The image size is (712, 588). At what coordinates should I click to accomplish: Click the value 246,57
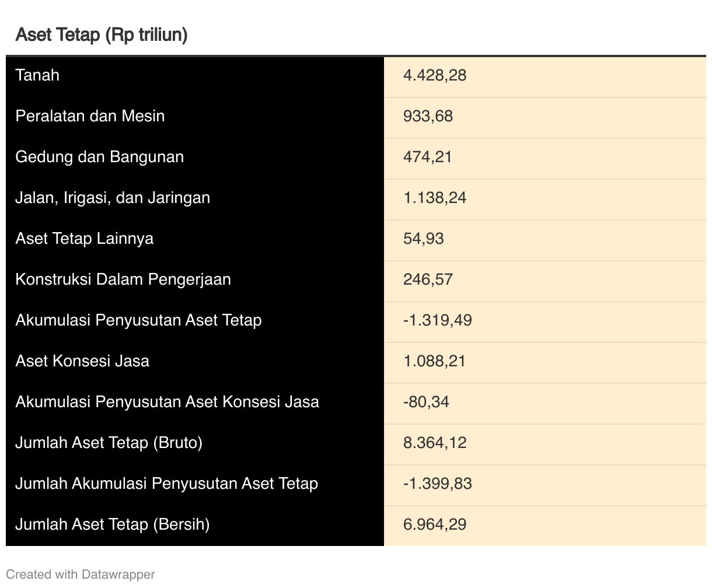pyautogui.click(x=428, y=279)
